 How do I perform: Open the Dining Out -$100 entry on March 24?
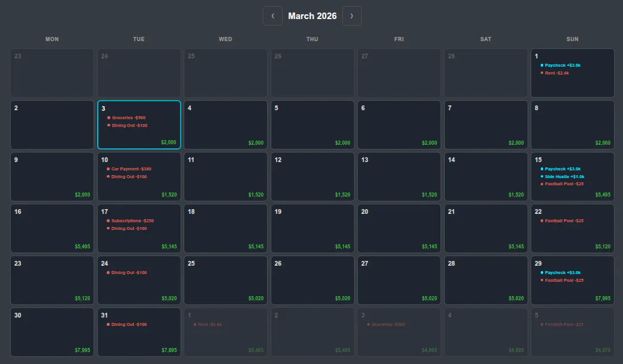click(x=127, y=273)
